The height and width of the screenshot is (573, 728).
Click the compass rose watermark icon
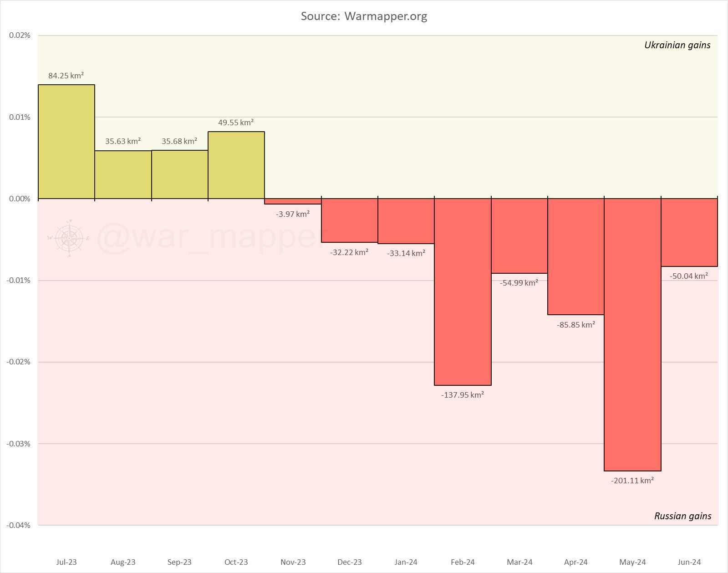pyautogui.click(x=69, y=238)
